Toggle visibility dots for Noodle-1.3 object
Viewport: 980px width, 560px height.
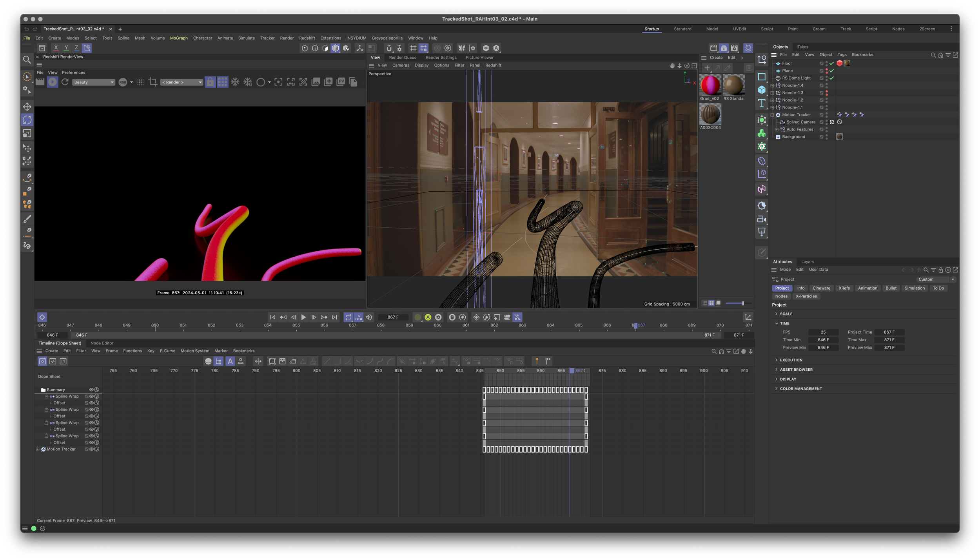pos(827,93)
